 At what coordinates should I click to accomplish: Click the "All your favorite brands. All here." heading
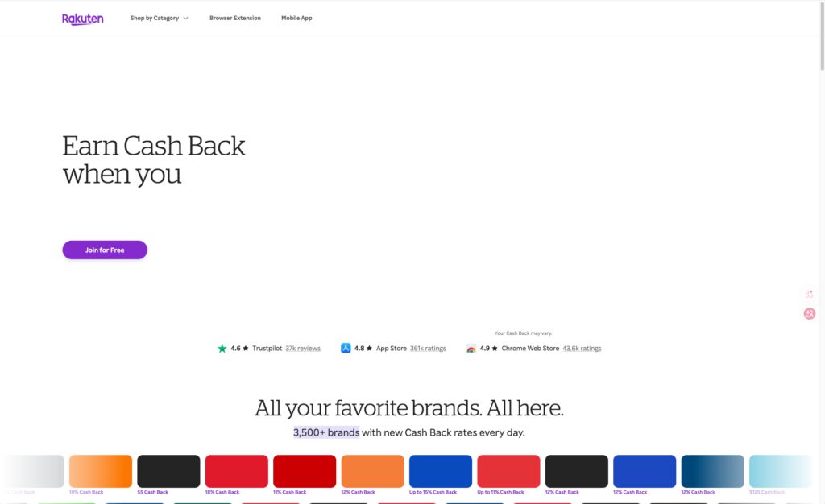(409, 408)
